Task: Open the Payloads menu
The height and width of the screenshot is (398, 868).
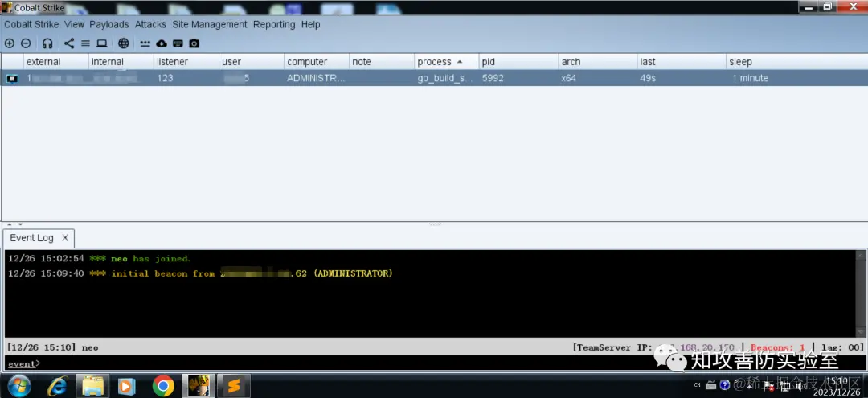Action: (109, 24)
